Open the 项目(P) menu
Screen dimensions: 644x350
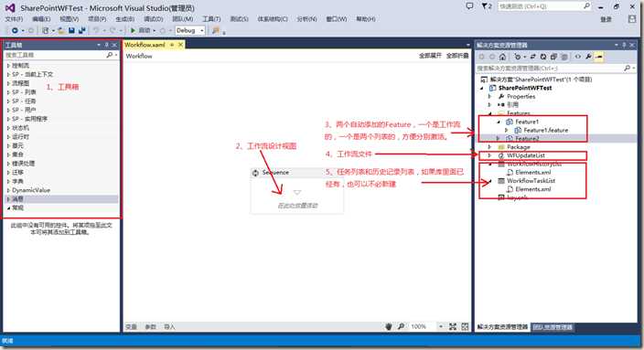[97, 19]
